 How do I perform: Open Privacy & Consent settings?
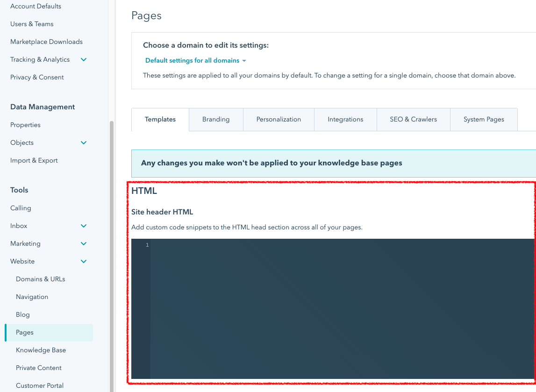37,77
